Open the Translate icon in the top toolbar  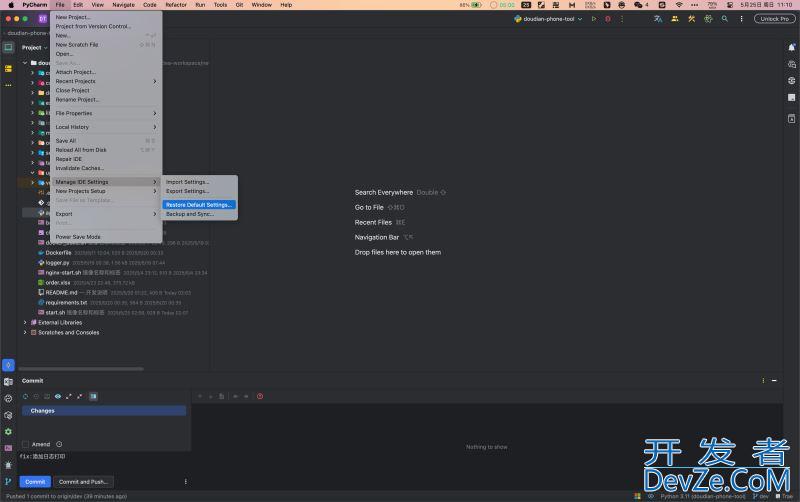tap(658, 19)
